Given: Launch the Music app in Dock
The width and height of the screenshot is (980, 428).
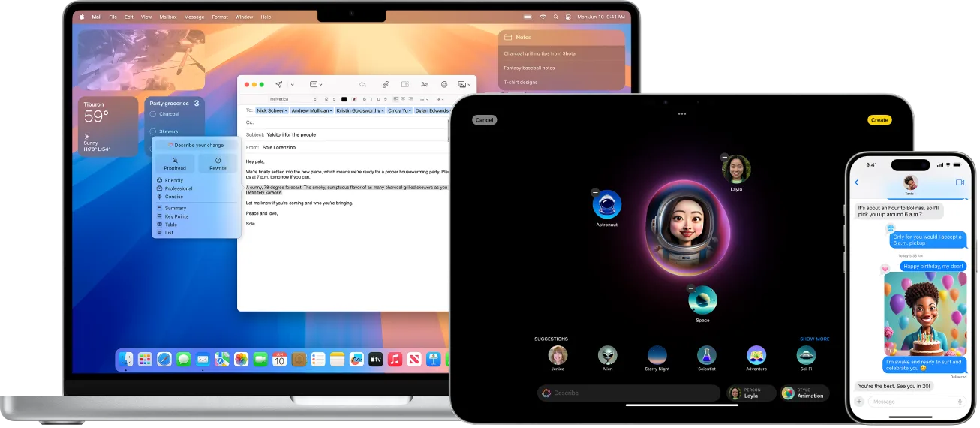Looking at the screenshot, I should [395, 360].
